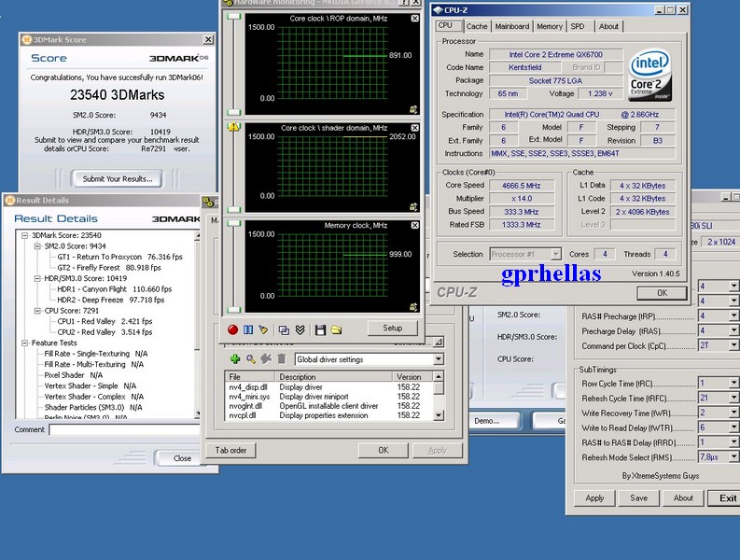Screen dimensions: 740x560
Task: Click the 3DMark Score window title icon
Action: tap(27, 39)
